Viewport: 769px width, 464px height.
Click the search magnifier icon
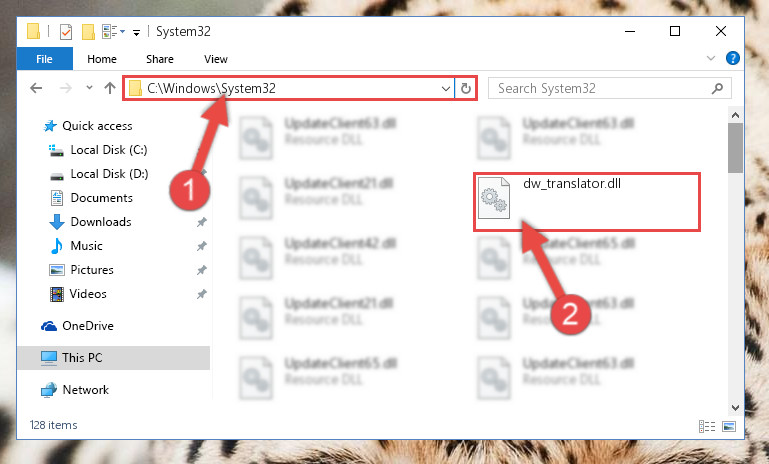[x=717, y=88]
